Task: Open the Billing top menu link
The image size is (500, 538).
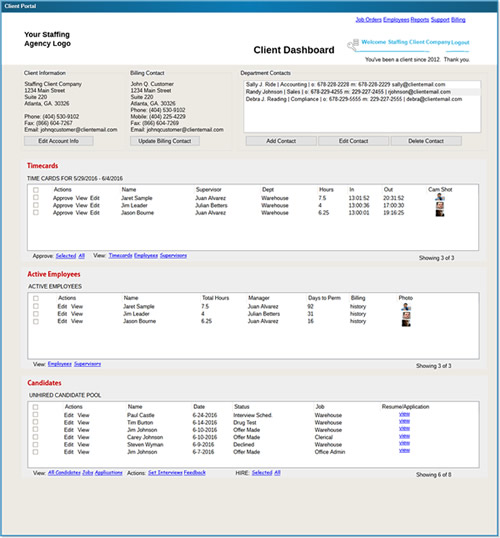Action: click(x=458, y=20)
